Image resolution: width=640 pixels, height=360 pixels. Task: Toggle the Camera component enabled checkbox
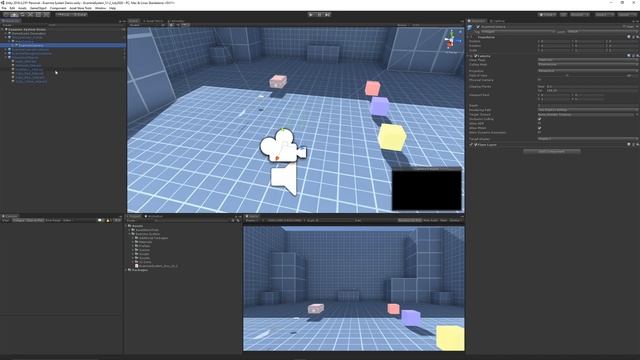pos(476,56)
